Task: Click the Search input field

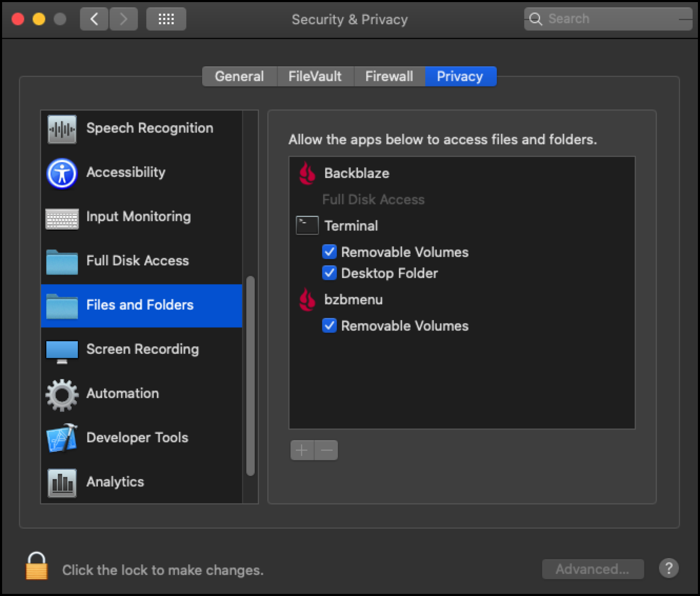Action: click(608, 19)
